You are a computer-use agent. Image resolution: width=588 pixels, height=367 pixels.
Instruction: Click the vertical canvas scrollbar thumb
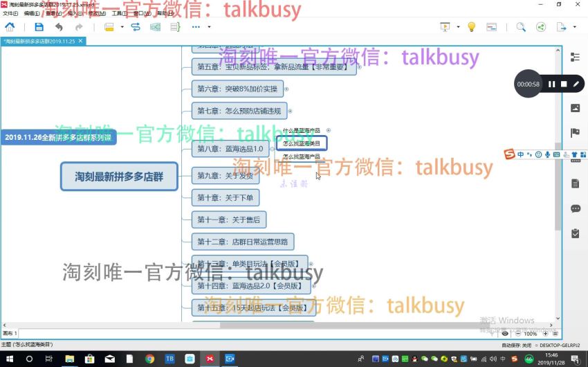pos(558,186)
